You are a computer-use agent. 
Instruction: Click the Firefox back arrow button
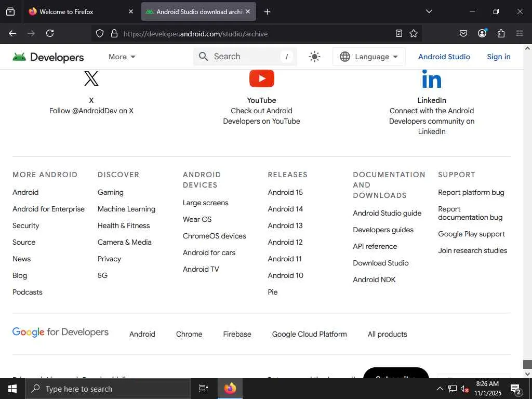click(x=12, y=33)
